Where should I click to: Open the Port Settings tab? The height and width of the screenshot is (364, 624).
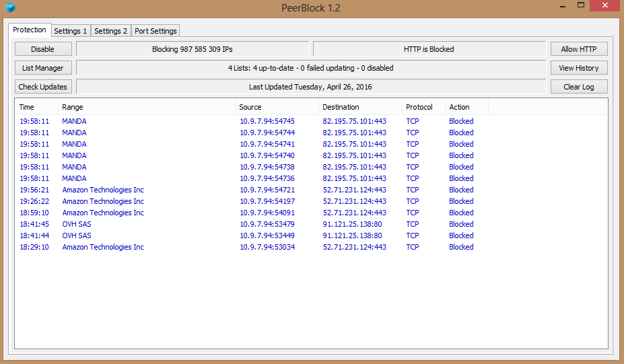click(155, 31)
